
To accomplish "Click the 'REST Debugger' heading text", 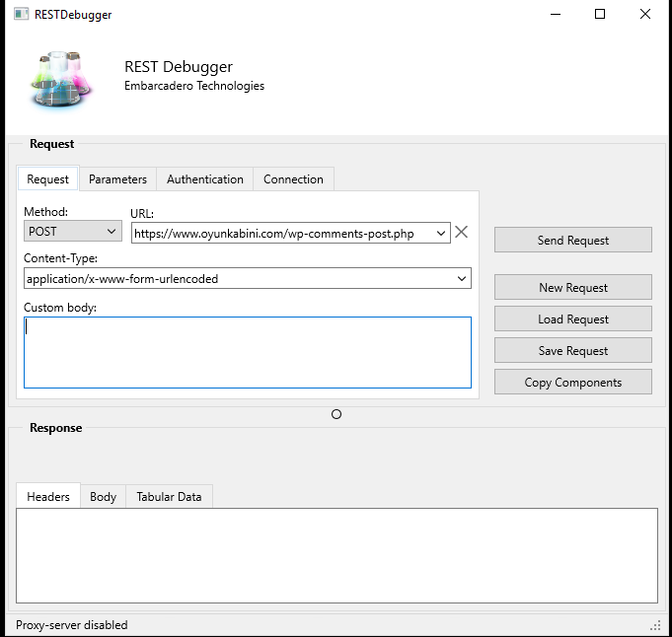I will click(179, 67).
